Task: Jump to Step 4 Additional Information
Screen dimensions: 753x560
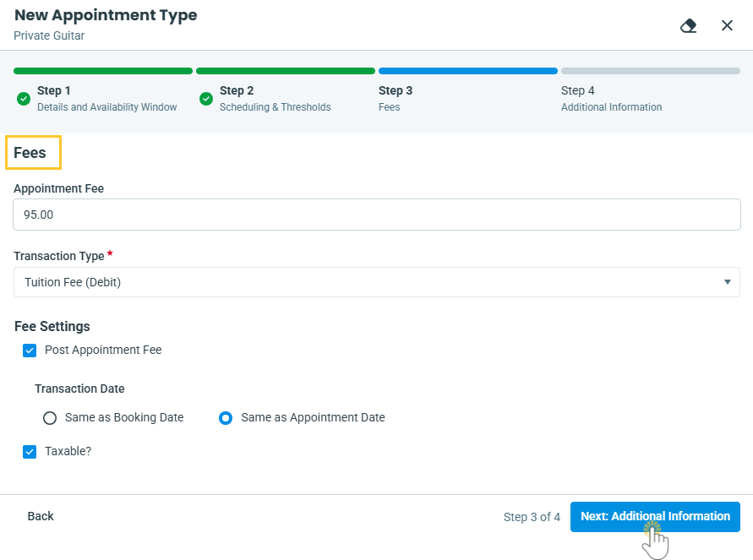Action: coord(611,99)
